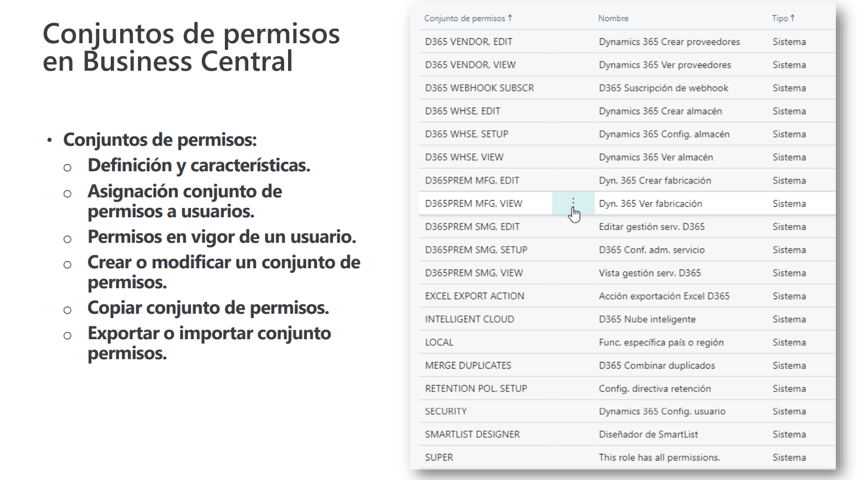The image size is (868, 480).
Task: Click the name Dyn. 365 Crear fabricación
Action: [x=655, y=180]
